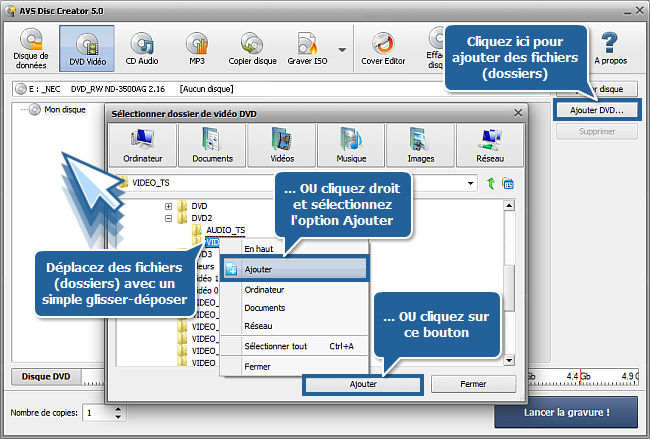Screen dimensions: 650x439
Task: Select the AUDIO_TS folder in tree
Action: (225, 230)
